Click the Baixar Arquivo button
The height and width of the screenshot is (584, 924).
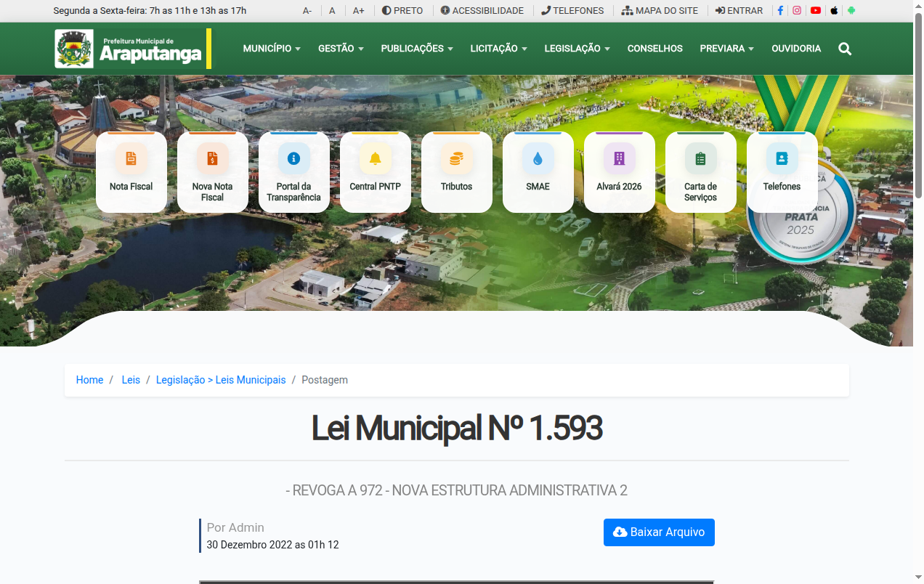pos(659,532)
